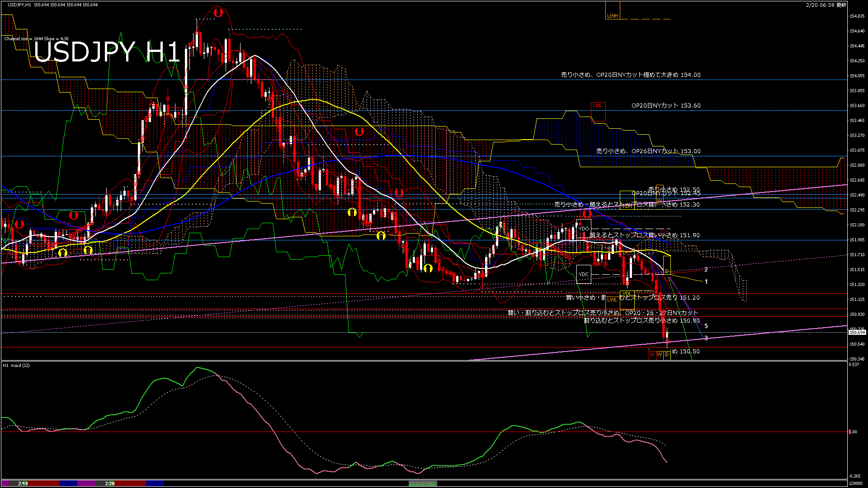The width and height of the screenshot is (868, 488).
Task: Select the YDO price box
Action: [584, 229]
